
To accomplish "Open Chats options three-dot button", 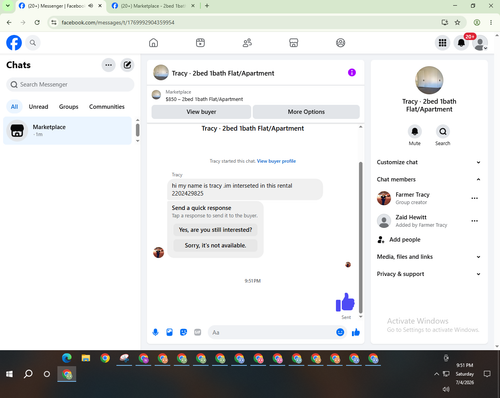I will point(109,65).
